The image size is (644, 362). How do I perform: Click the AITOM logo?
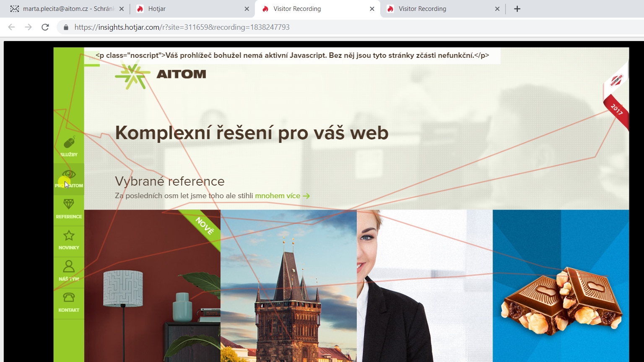(x=161, y=74)
